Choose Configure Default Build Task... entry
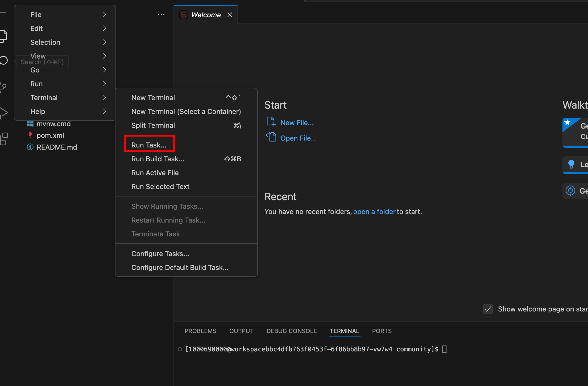588x386 pixels. pos(186,268)
